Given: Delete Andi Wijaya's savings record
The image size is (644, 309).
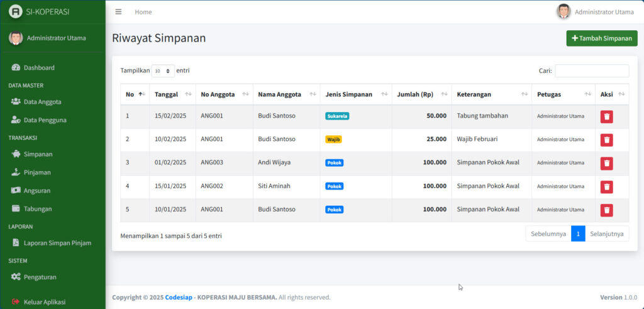Looking at the screenshot, I should [606, 163].
